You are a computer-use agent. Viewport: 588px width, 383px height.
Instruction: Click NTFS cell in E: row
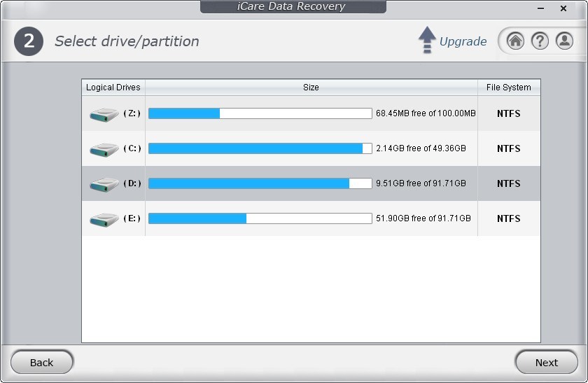[x=508, y=218]
